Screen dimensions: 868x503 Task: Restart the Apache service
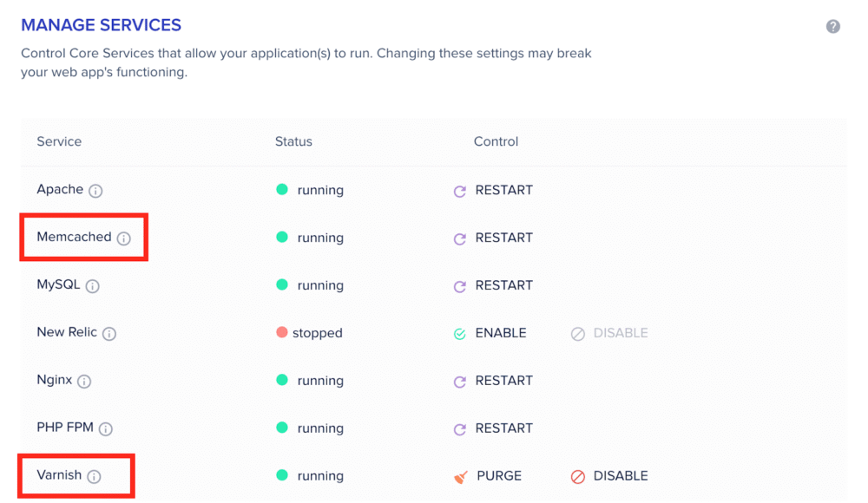tap(493, 190)
